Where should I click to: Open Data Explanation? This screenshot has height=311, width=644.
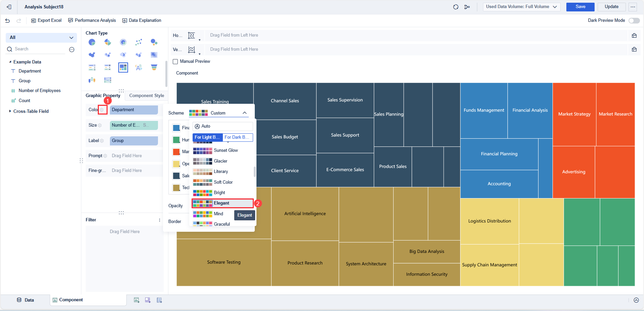point(142,20)
